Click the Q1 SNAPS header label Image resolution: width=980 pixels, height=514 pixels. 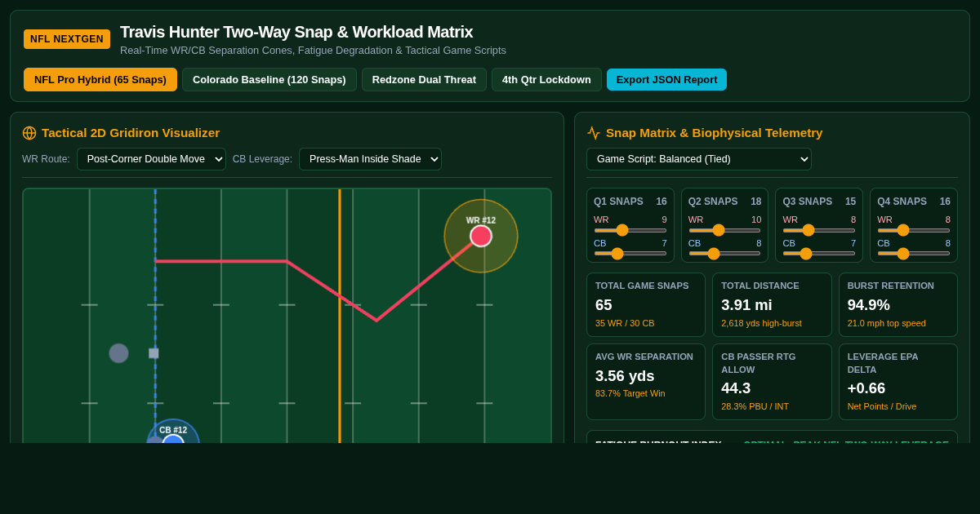point(618,202)
